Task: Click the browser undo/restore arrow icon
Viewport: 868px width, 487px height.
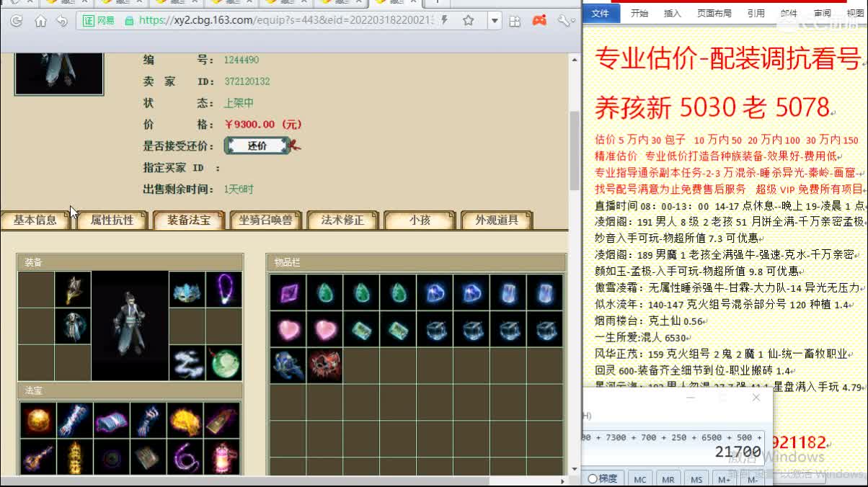Action: 62,21
